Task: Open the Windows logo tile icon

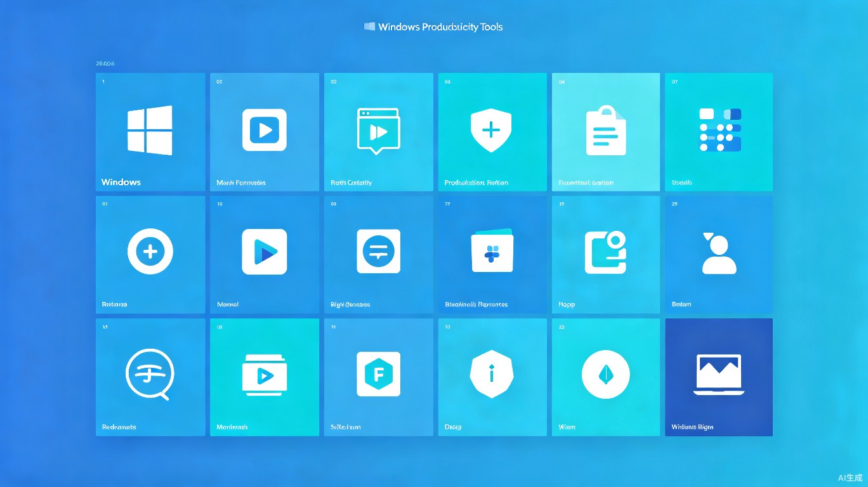Action: 150,130
